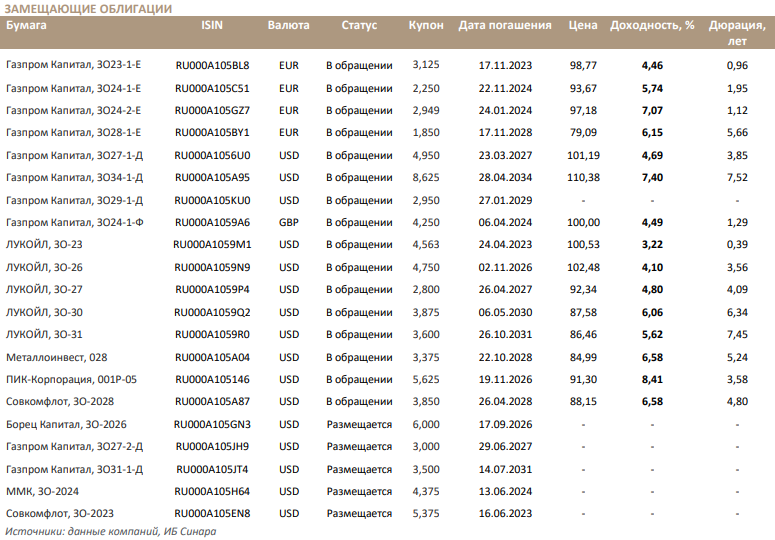The image size is (775, 540).
Task: Click ISIN code RU000A105BL8
Action: 212,66
